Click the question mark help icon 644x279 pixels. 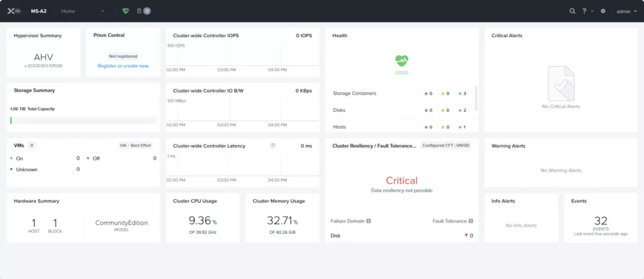[584, 11]
